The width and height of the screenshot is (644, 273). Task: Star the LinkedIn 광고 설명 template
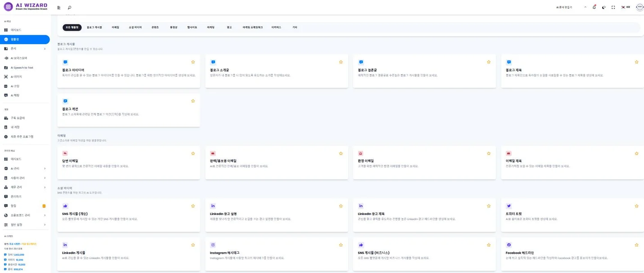(x=341, y=206)
